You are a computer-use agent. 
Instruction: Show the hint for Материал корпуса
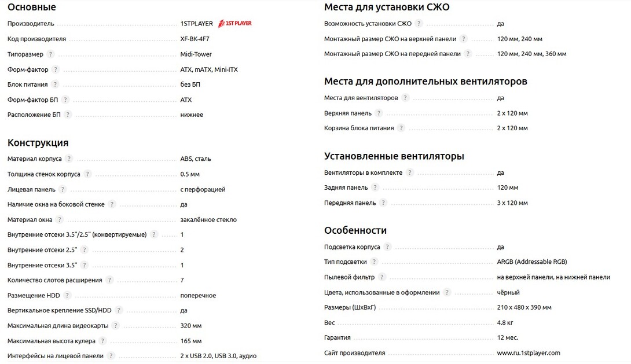(x=69, y=159)
